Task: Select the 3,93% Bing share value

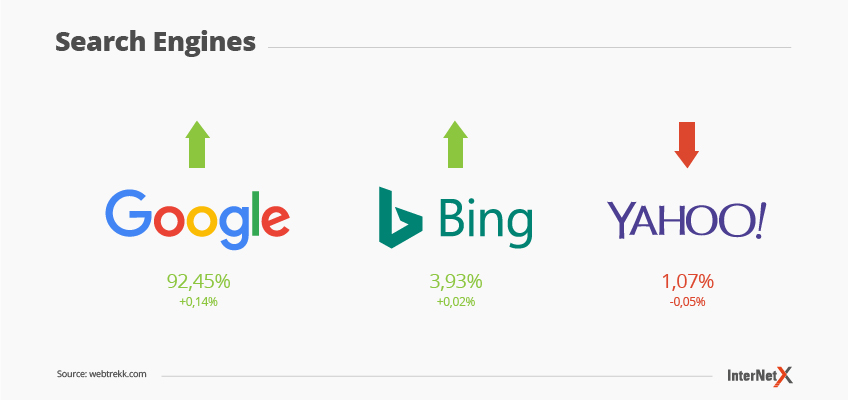Action: pyautogui.click(x=456, y=282)
